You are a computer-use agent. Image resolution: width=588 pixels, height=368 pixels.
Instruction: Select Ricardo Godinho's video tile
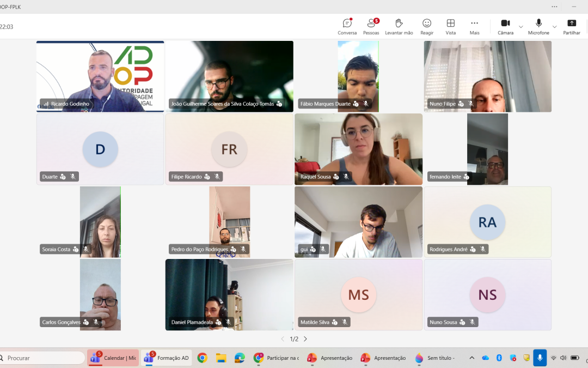[x=100, y=76]
